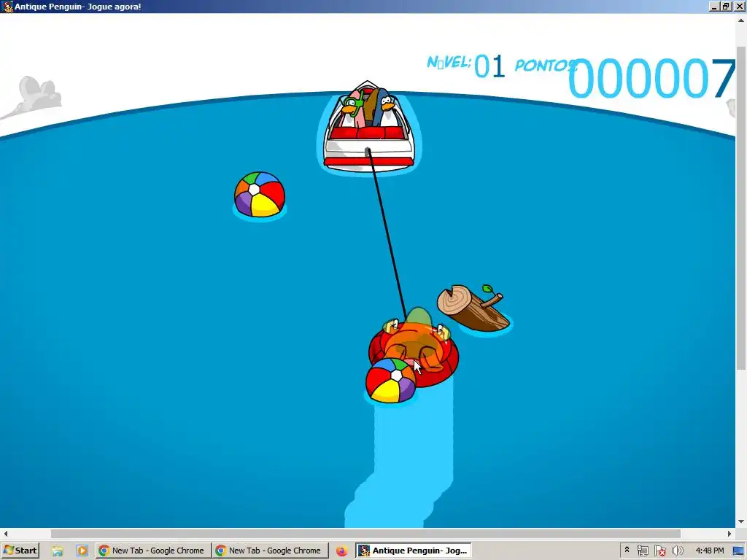The height and width of the screenshot is (560, 747).
Task: Click the beach ball floating near the boat
Action: (260, 194)
